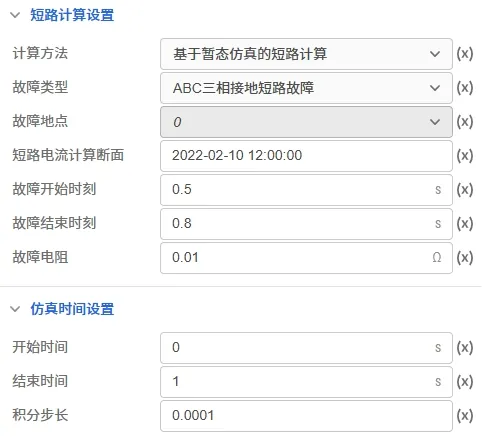This screenshot has height=437, width=482.
Task: Click the (x) icon beside 计算方法
Action: pyautogui.click(x=465, y=54)
